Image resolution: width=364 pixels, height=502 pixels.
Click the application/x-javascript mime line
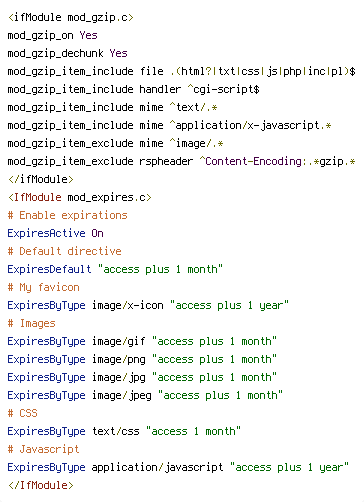tap(169, 125)
